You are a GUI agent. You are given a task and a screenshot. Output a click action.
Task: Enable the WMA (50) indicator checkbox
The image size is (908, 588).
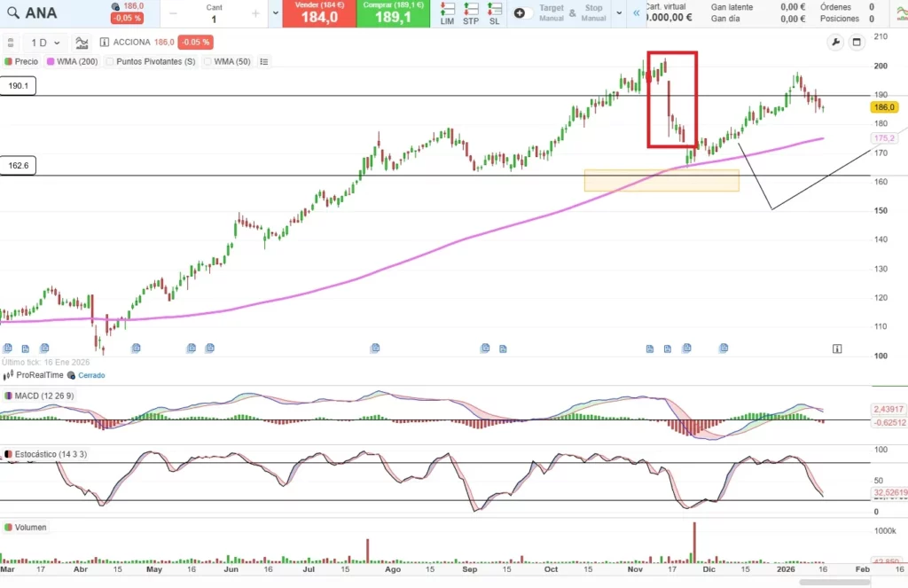tap(208, 62)
